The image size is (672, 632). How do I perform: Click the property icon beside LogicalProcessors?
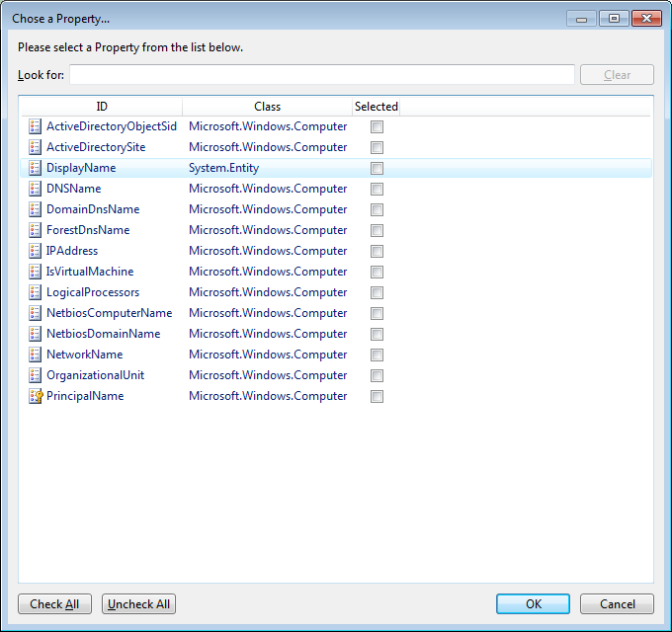click(x=35, y=292)
